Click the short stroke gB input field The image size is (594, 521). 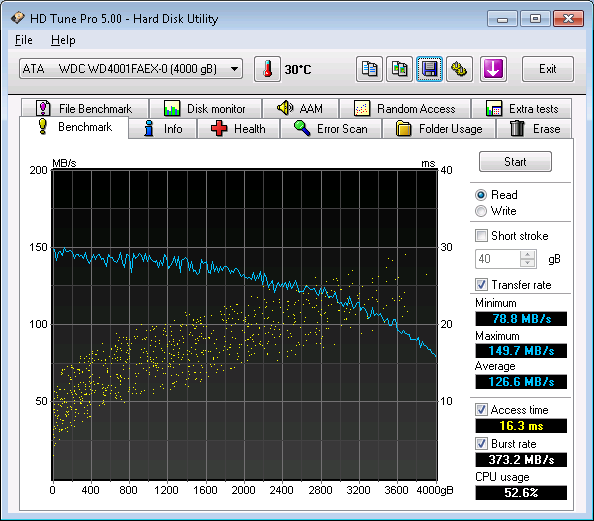click(x=497, y=259)
